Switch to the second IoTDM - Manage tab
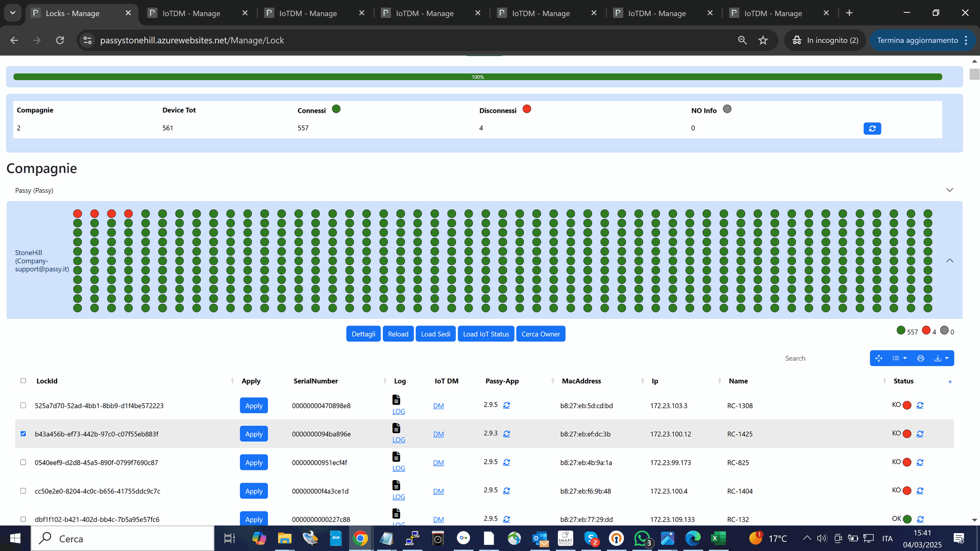The height and width of the screenshot is (551, 980). 308,13
